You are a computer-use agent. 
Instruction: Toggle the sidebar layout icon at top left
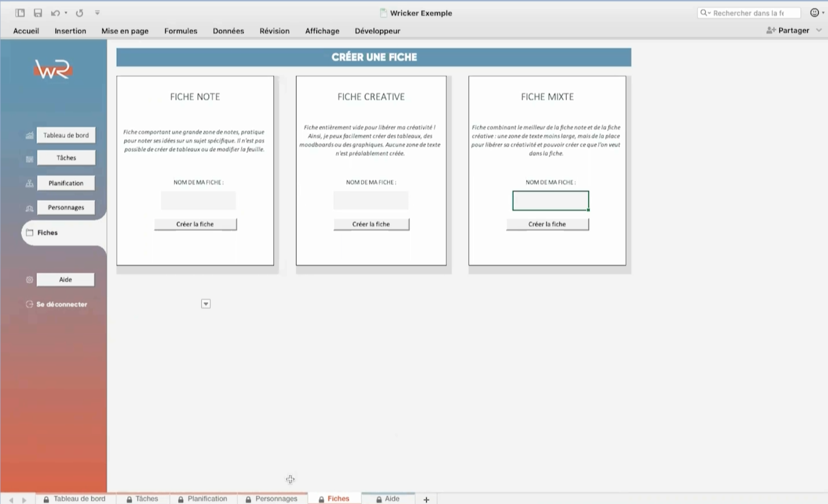point(20,13)
